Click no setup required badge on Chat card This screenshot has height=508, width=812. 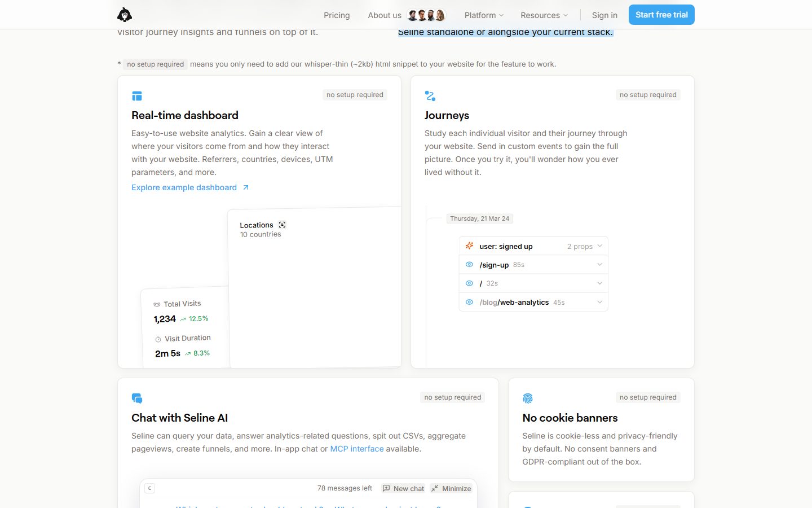coord(453,397)
